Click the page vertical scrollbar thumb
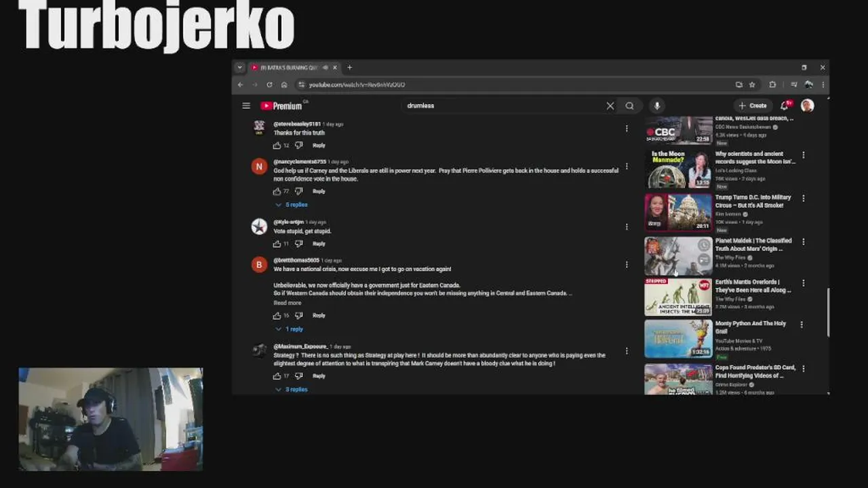Image resolution: width=868 pixels, height=488 pixels. coord(827,312)
